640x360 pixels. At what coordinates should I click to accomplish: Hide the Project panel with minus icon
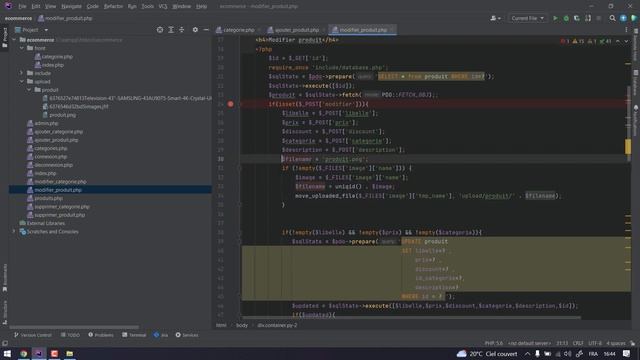click(206, 30)
